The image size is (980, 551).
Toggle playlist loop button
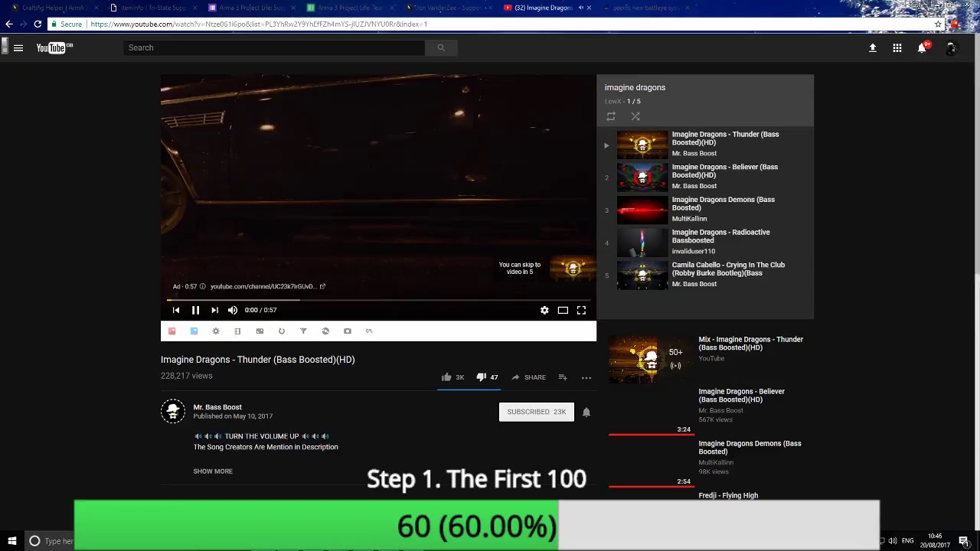(x=611, y=116)
